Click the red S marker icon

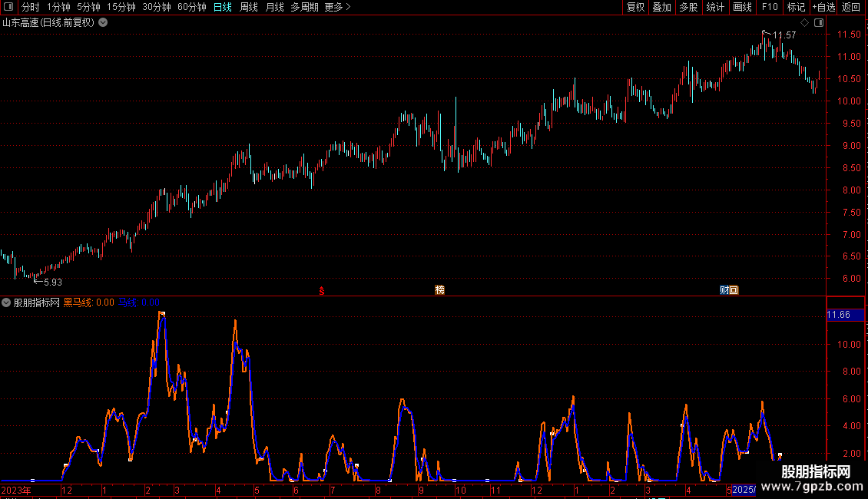tap(322, 290)
